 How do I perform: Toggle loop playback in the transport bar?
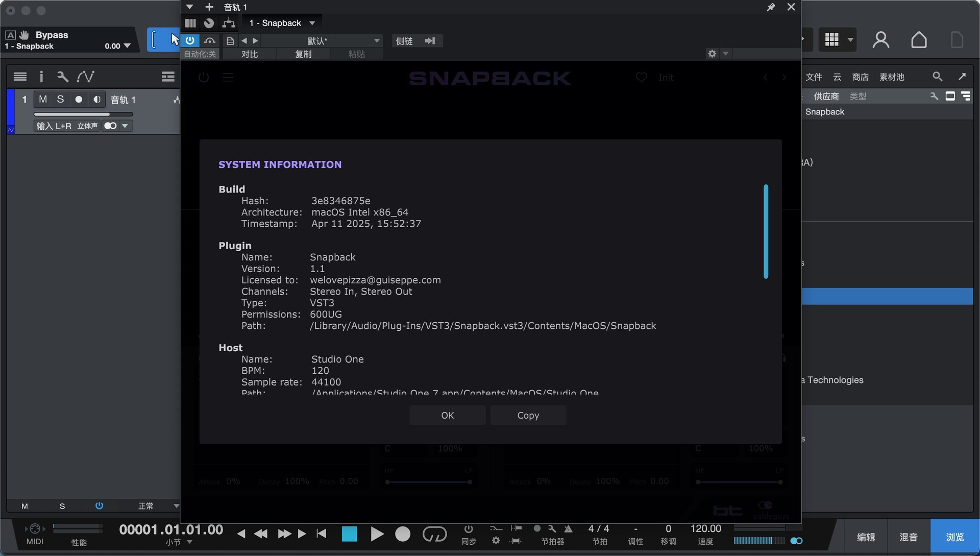[434, 534]
